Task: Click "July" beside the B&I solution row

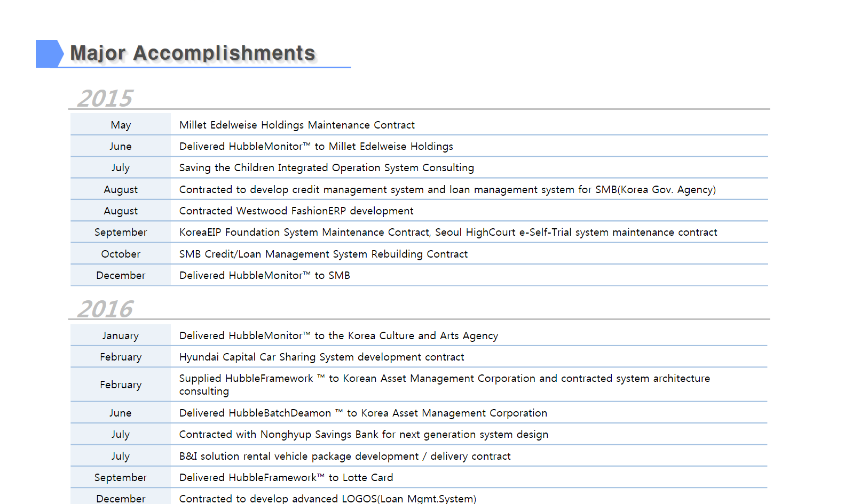Action: point(121,456)
